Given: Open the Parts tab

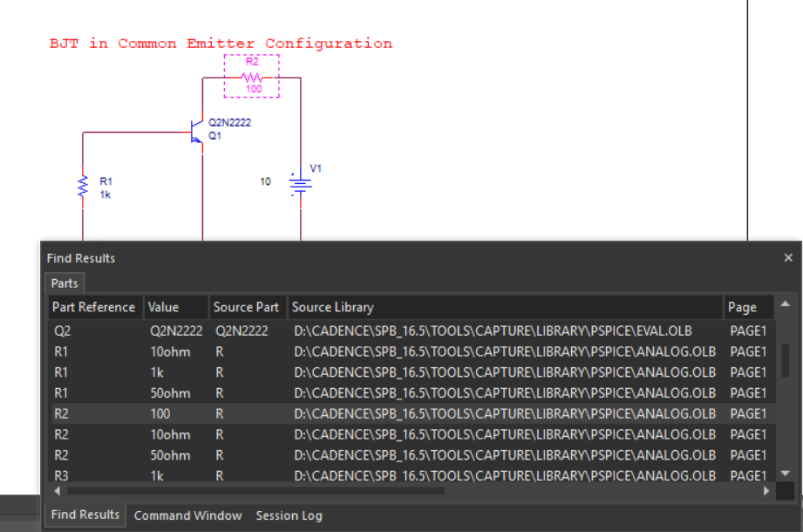Looking at the screenshot, I should [x=65, y=283].
